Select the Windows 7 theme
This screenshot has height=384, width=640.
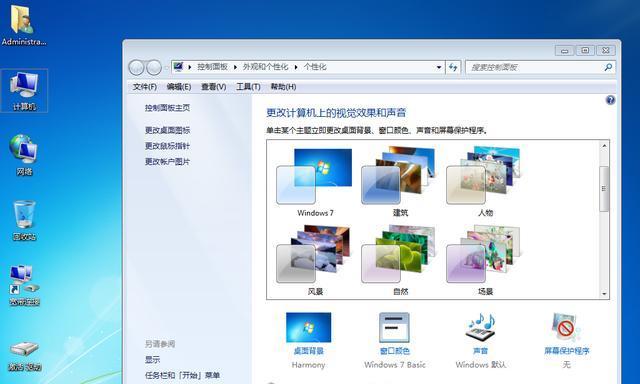click(314, 182)
